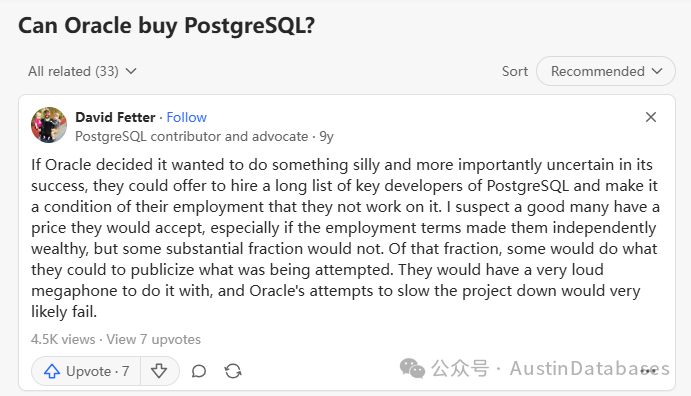
Task: Expand the All related (33) filter
Action: click(82, 71)
